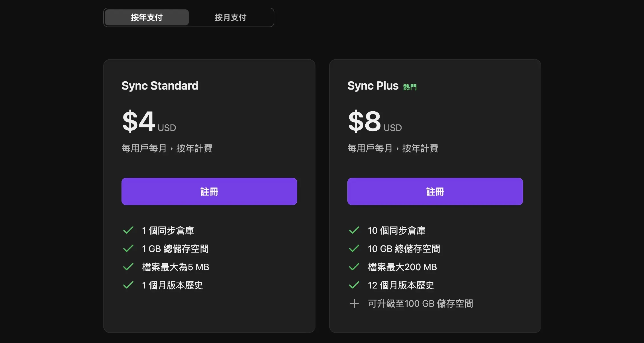Click the checkmark beside 10 個同步倉庫
Screen dimensions: 644x343
[x=354, y=230]
